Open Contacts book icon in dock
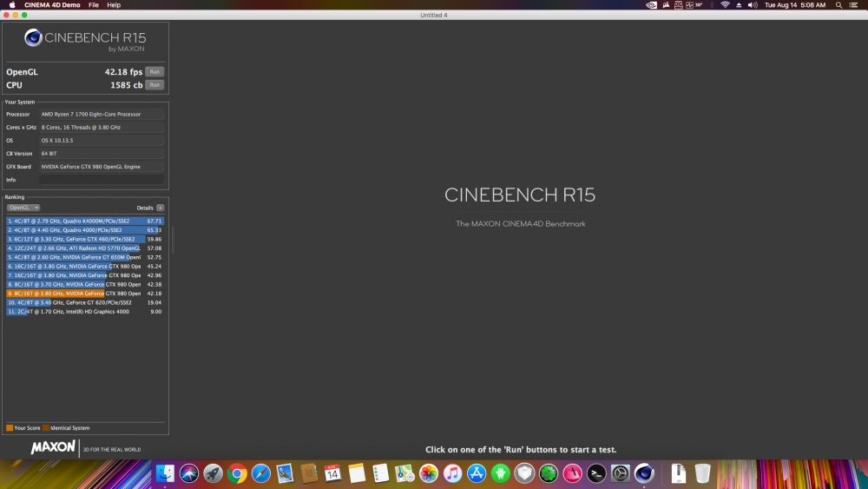 [309, 473]
